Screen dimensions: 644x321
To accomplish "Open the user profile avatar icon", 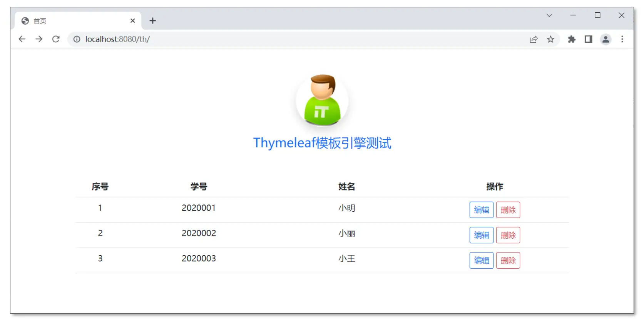I will point(606,39).
